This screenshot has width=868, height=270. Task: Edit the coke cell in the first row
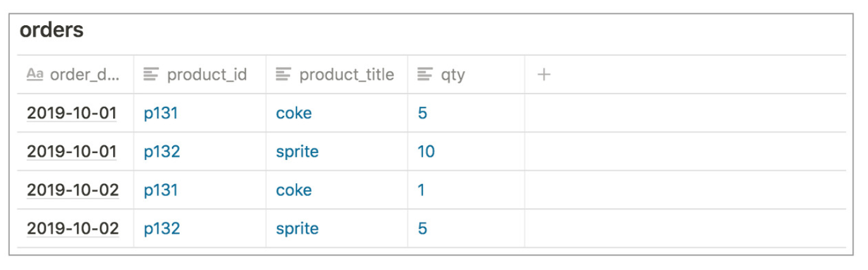337,113
